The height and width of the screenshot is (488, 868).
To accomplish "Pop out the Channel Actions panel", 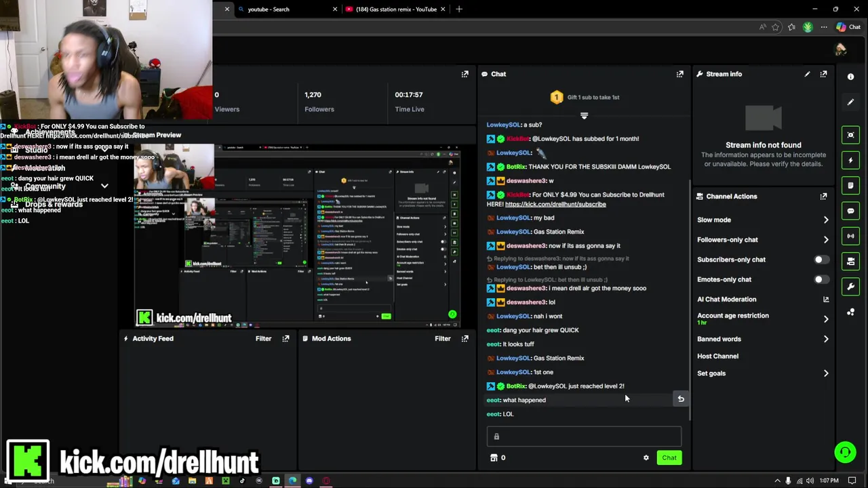I will [823, 197].
